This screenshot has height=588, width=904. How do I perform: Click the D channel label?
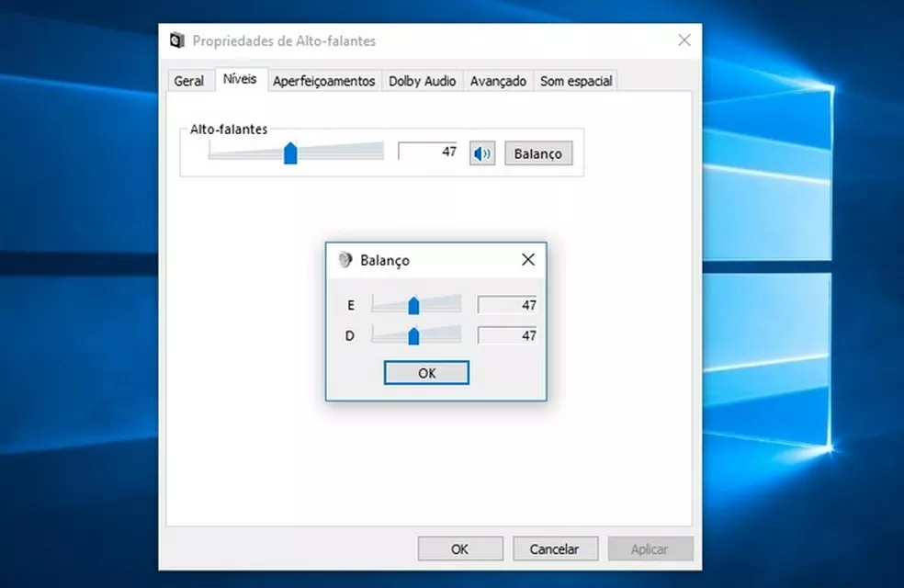click(350, 335)
